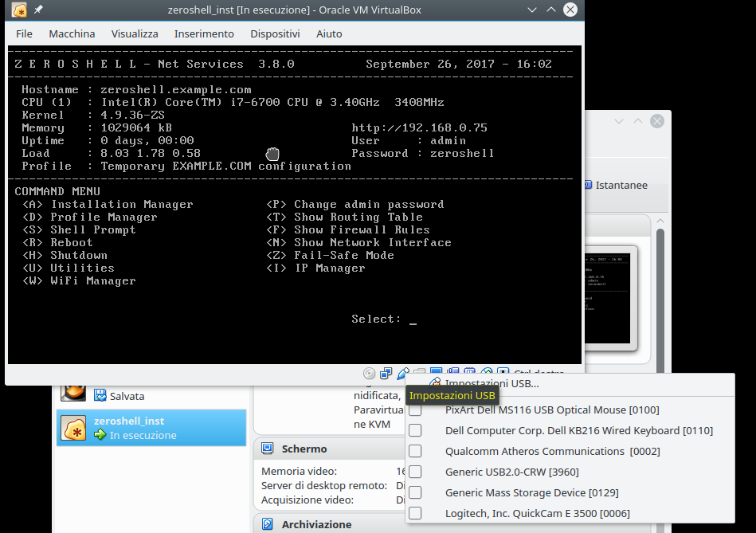Click '<W> WiFi Manager' in console
The height and width of the screenshot is (533, 756).
click(x=79, y=280)
